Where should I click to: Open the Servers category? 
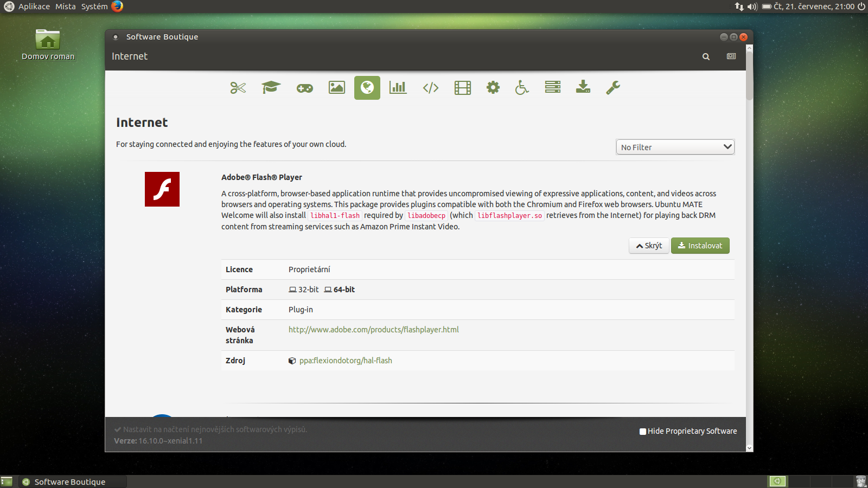point(552,87)
